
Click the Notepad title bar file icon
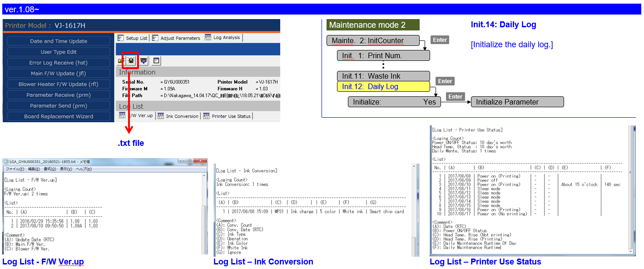[x=6, y=162]
